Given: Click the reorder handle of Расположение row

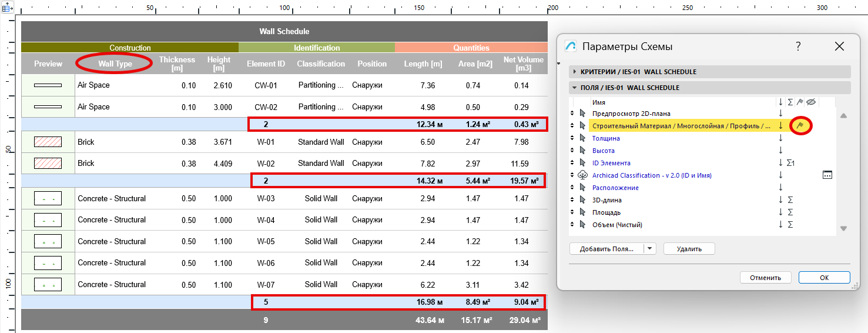Looking at the screenshot, I should point(572,188).
